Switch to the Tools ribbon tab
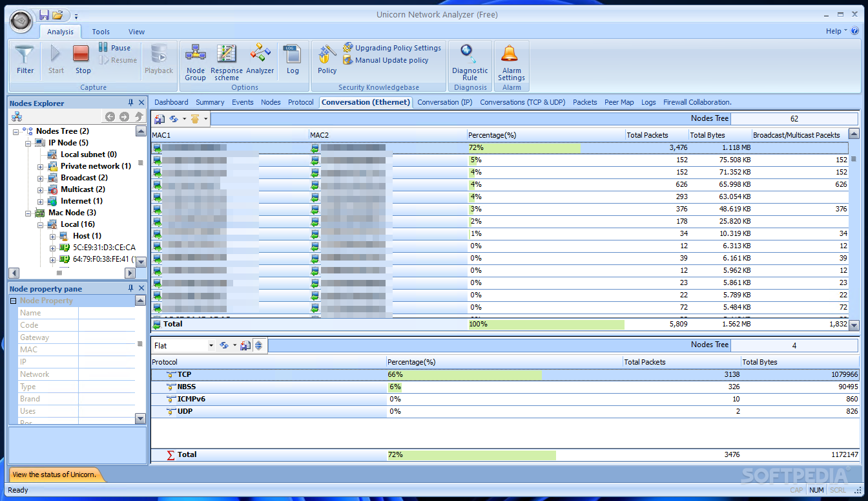The height and width of the screenshot is (501, 868). click(x=101, y=32)
